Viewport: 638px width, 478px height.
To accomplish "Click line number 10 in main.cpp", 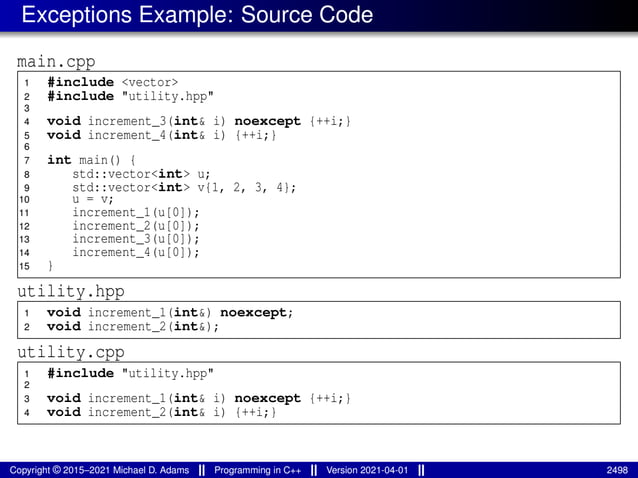I will tap(24, 200).
